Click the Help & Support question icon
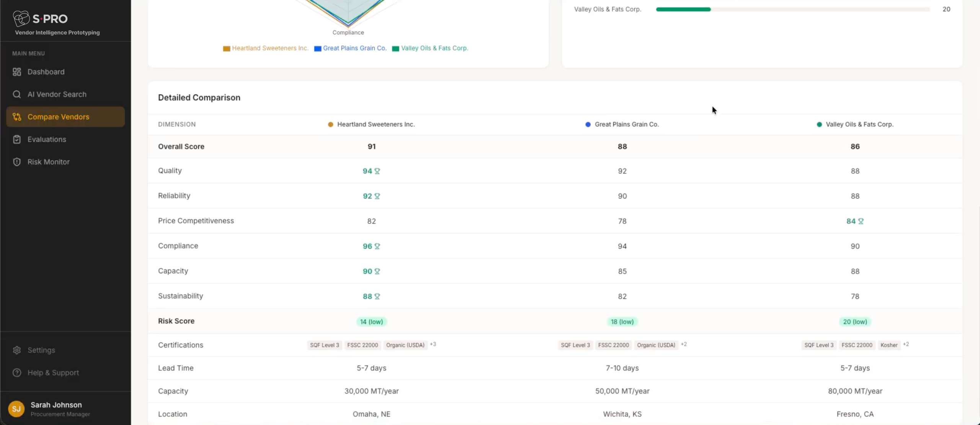 click(x=17, y=373)
